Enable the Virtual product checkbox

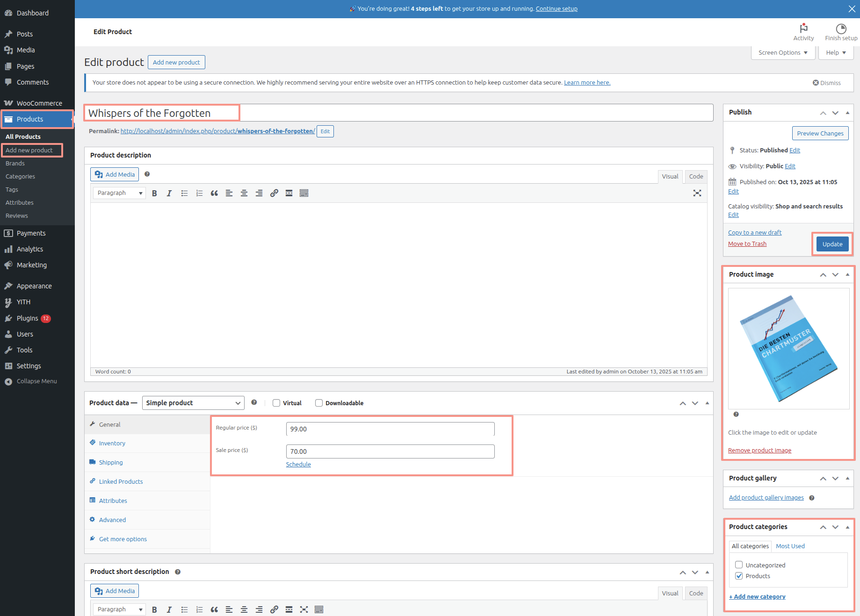click(x=276, y=403)
